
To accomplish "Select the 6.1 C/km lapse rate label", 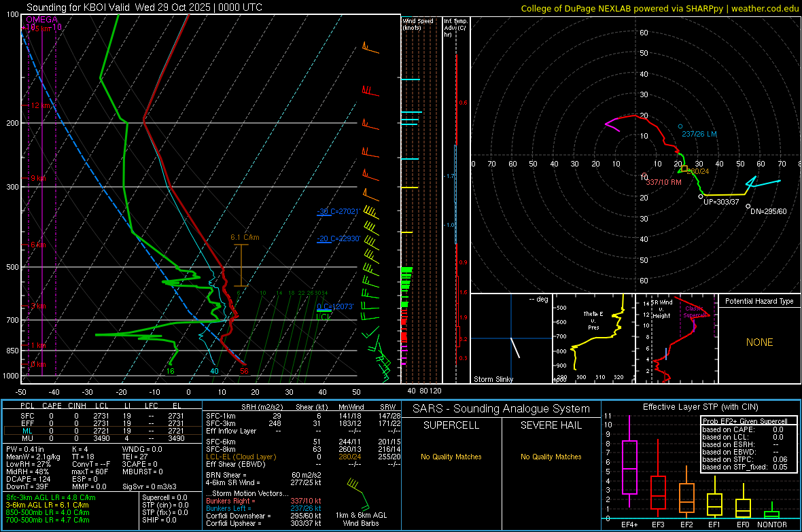I will [245, 237].
